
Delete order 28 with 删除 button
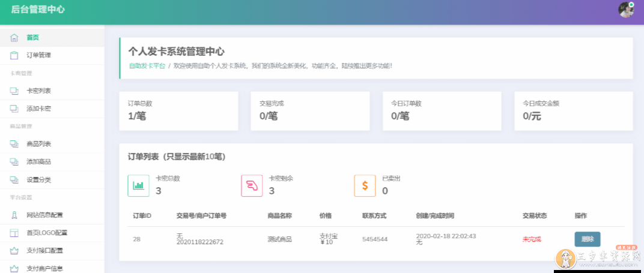click(x=587, y=239)
